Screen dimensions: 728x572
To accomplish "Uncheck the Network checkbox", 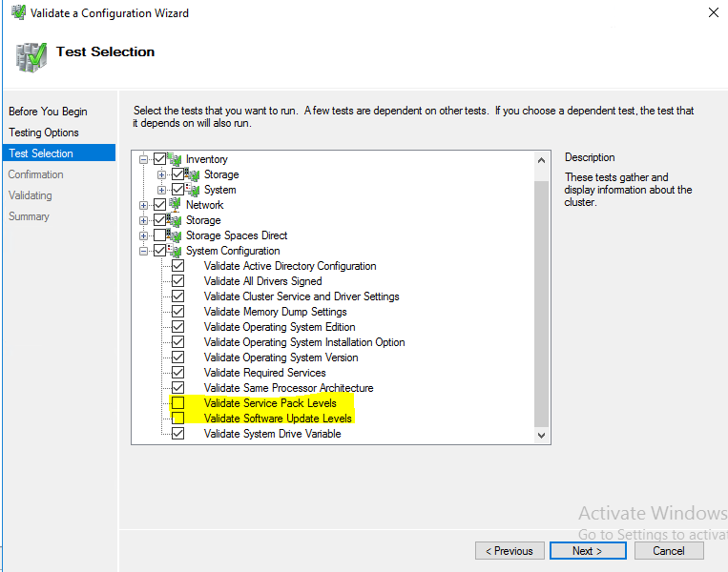I will (159, 205).
